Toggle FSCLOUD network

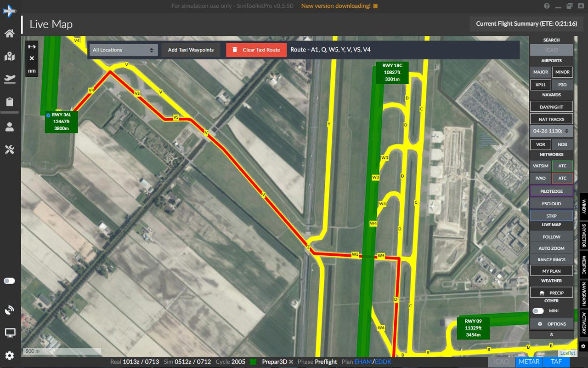551,203
